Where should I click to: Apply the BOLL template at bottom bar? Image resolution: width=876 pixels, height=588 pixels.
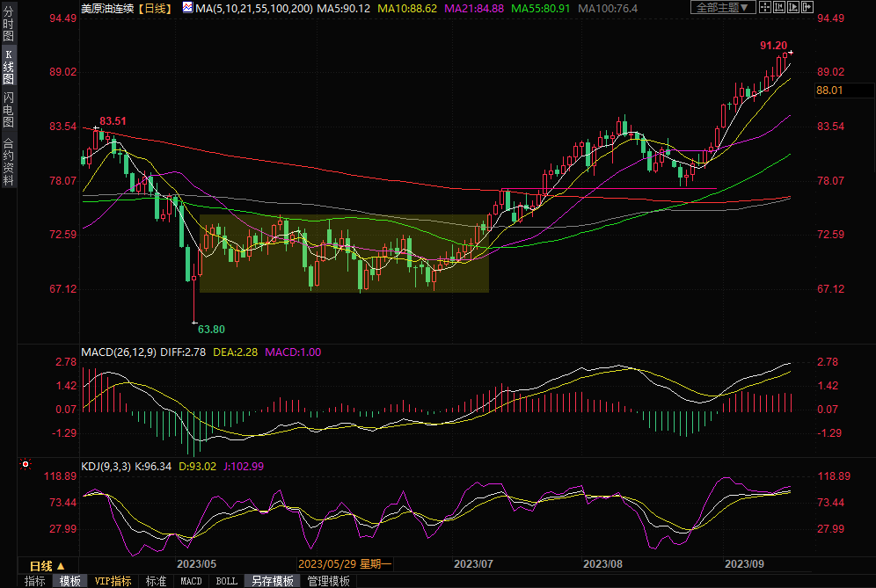(226, 581)
